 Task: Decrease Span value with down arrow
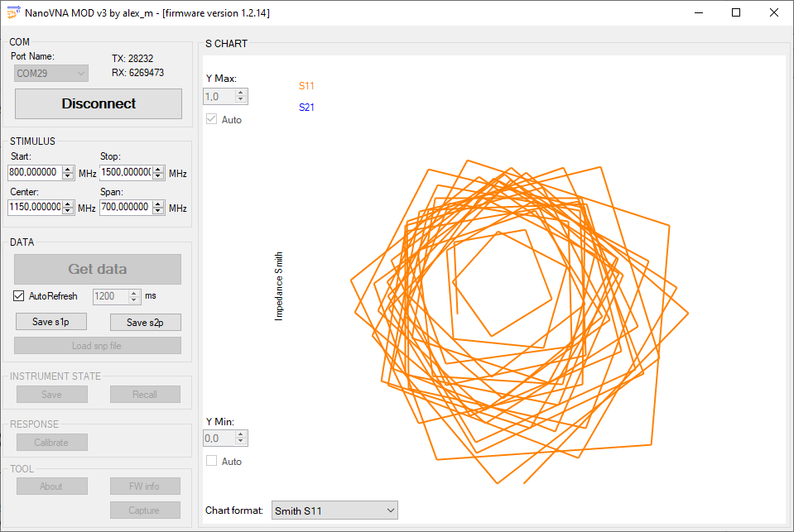tap(158, 211)
